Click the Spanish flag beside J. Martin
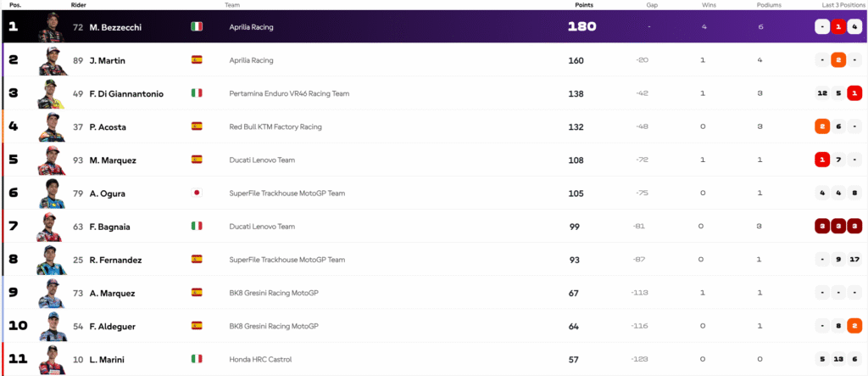The height and width of the screenshot is (376, 868). [197, 60]
